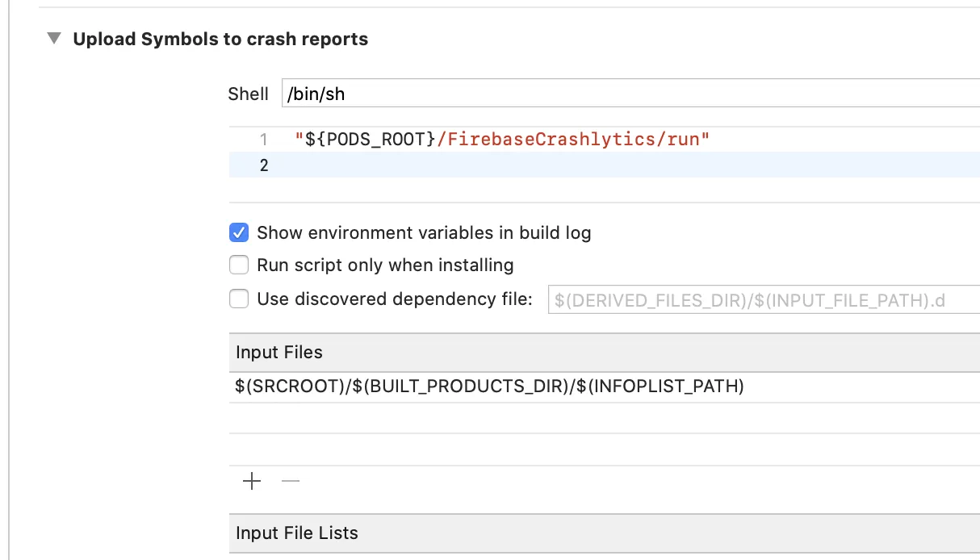Viewport: 980px width, 560px height.
Task: Enable Run script only when installing
Action: pos(239,265)
